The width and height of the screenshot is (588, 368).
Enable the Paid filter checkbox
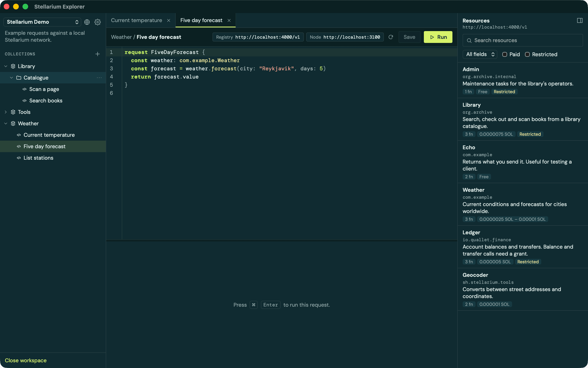tap(505, 54)
